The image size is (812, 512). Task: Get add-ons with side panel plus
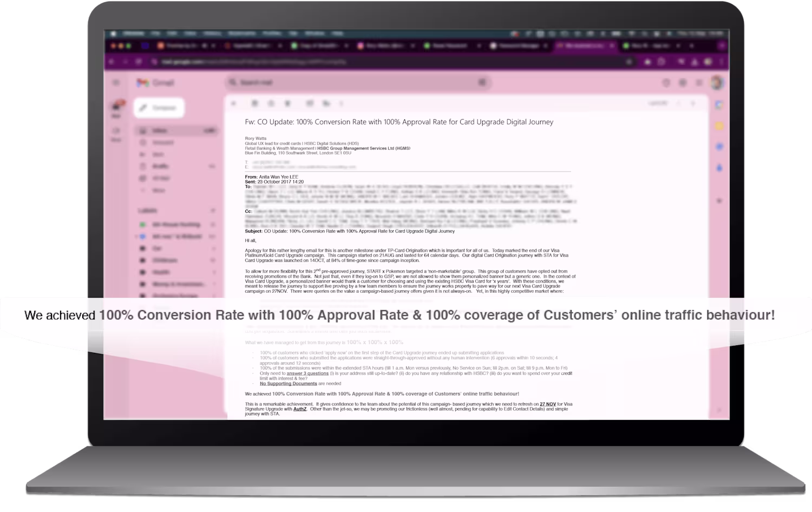[719, 201]
